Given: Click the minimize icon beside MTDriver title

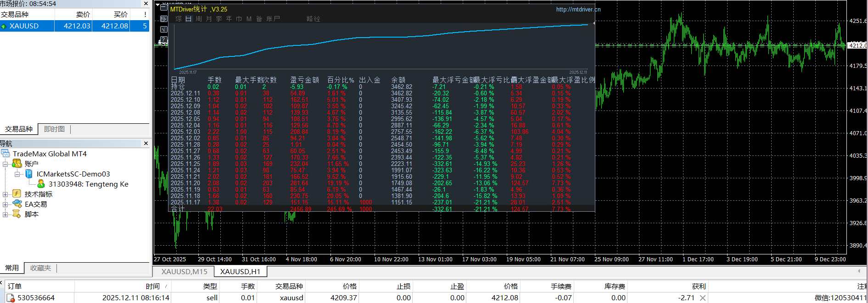Looking at the screenshot, I should (x=164, y=8).
